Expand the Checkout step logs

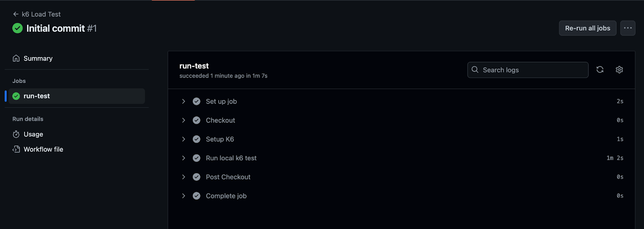(x=184, y=120)
